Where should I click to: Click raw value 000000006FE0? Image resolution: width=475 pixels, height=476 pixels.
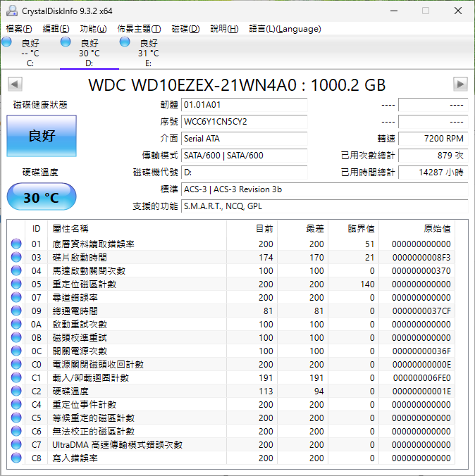point(422,377)
